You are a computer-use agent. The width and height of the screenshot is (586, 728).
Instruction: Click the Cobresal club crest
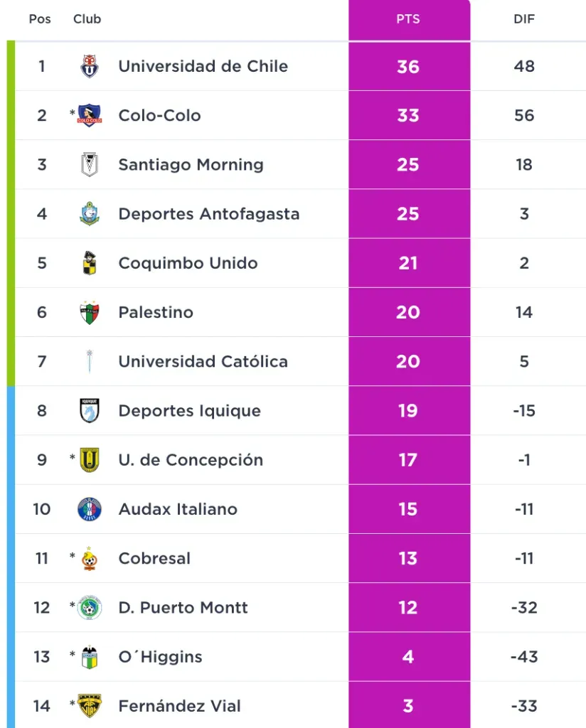(90, 559)
